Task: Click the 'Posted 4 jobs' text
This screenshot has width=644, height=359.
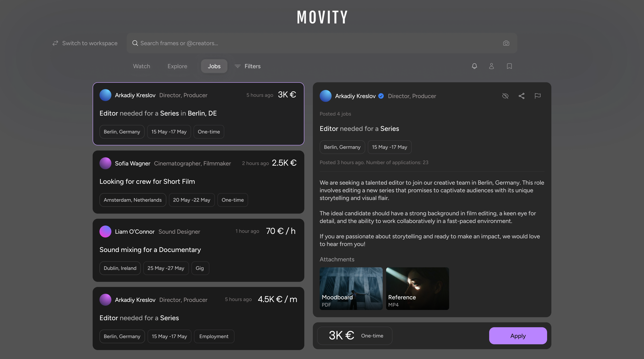Action: pos(335,114)
